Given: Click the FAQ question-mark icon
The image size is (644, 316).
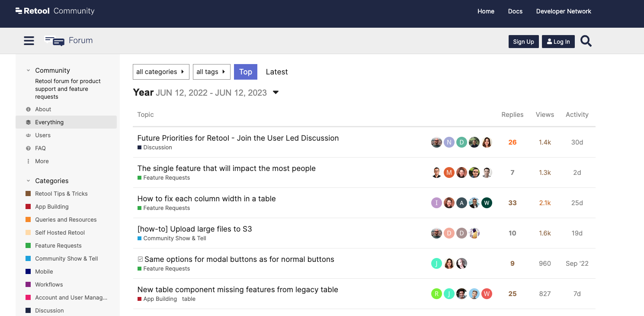Looking at the screenshot, I should pos(29,148).
